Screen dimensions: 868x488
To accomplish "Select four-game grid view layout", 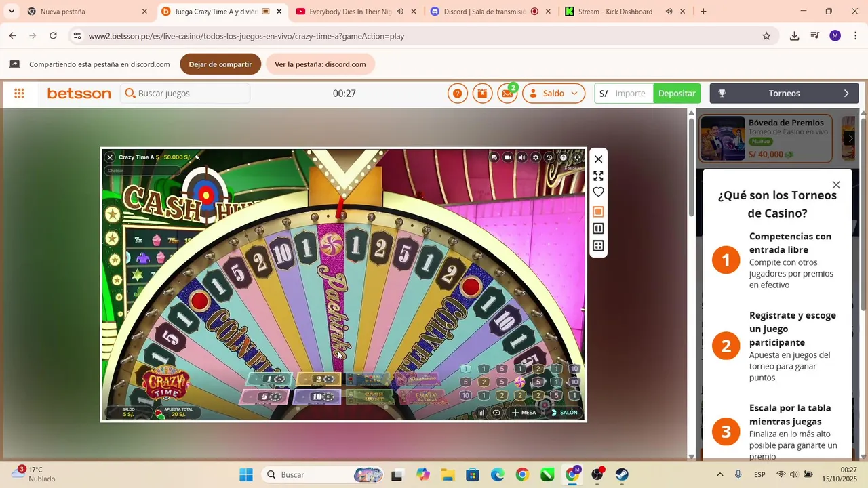I will (x=598, y=246).
